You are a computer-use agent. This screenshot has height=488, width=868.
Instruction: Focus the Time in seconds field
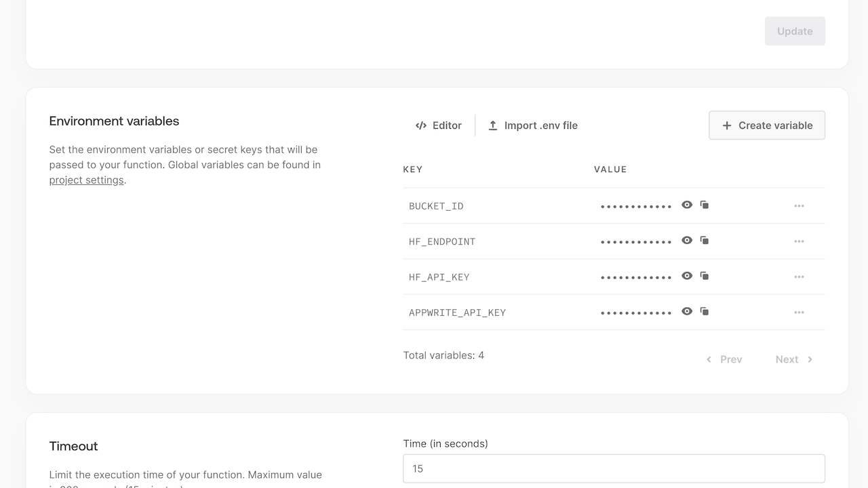pyautogui.click(x=614, y=468)
